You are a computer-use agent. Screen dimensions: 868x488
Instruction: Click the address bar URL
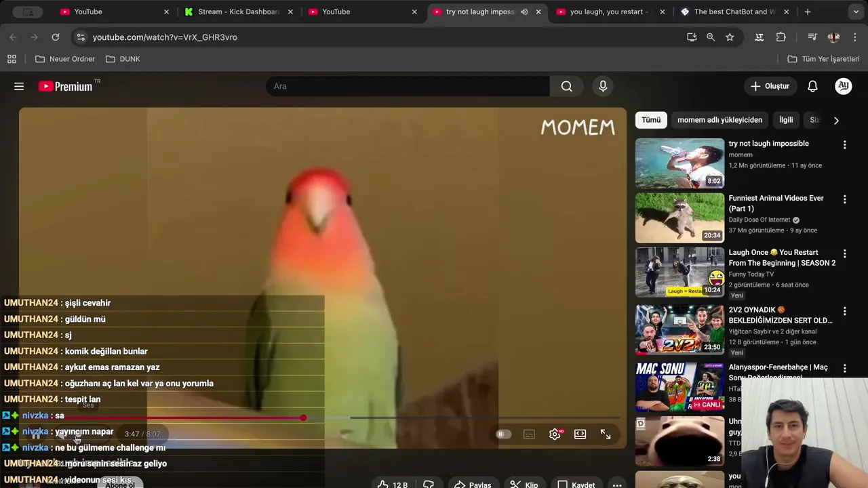point(165,37)
